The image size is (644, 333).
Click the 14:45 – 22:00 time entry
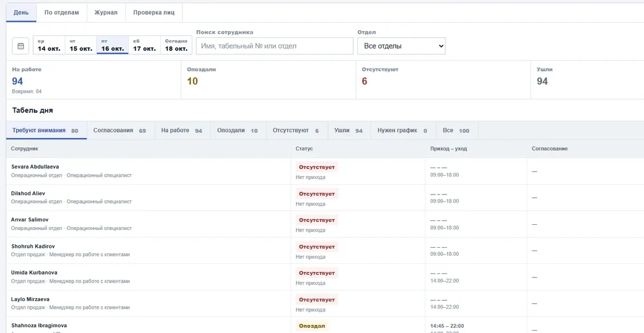[447, 326]
